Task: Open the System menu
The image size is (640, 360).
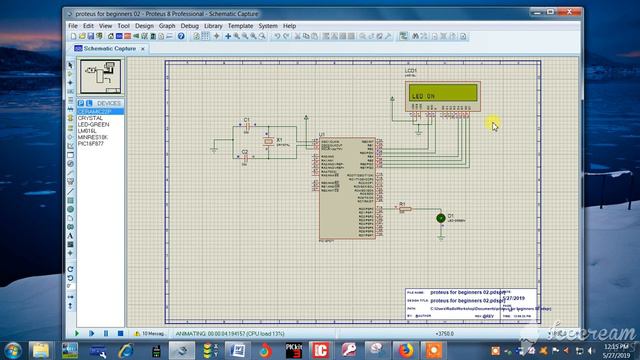Action: click(268, 26)
